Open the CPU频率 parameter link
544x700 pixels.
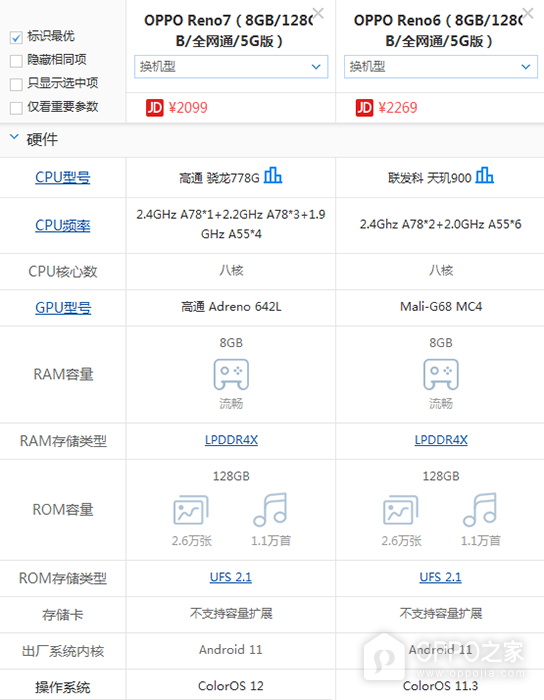63,225
